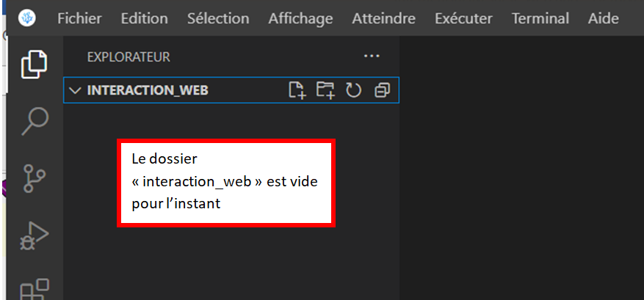
Task: Open the Terminal menu
Action: [540, 19]
